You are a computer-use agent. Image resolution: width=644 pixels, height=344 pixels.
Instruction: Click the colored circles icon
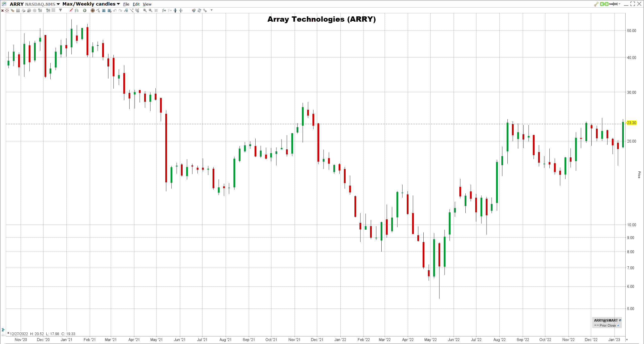[x=194, y=10]
